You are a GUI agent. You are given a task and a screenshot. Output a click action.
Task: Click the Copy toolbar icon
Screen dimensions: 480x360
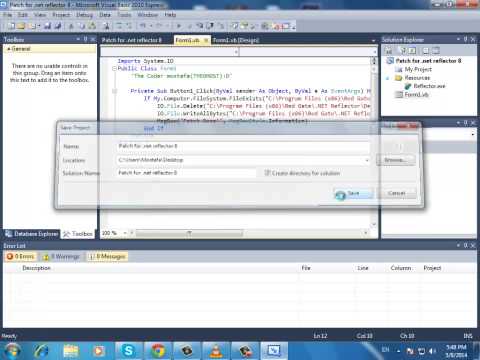(81, 26)
